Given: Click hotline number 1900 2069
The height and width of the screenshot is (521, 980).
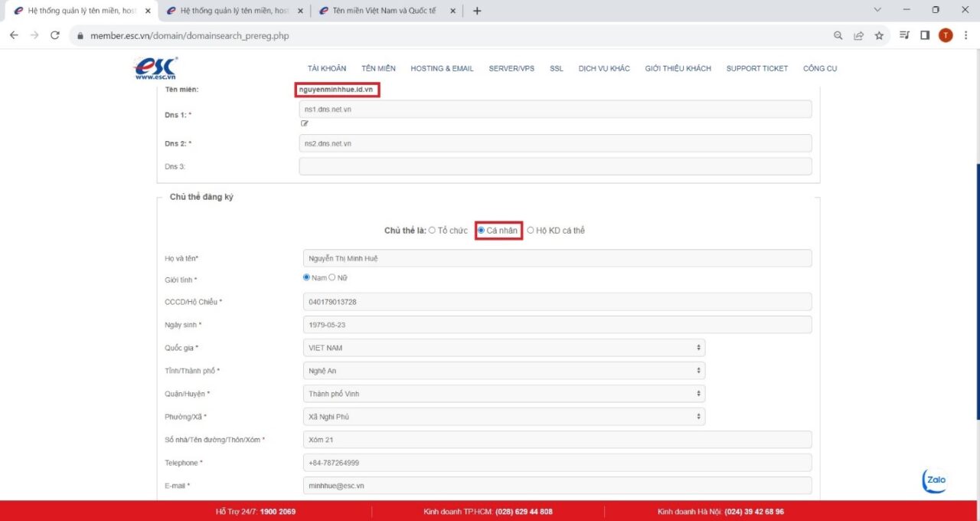Looking at the screenshot, I should pyautogui.click(x=278, y=511).
